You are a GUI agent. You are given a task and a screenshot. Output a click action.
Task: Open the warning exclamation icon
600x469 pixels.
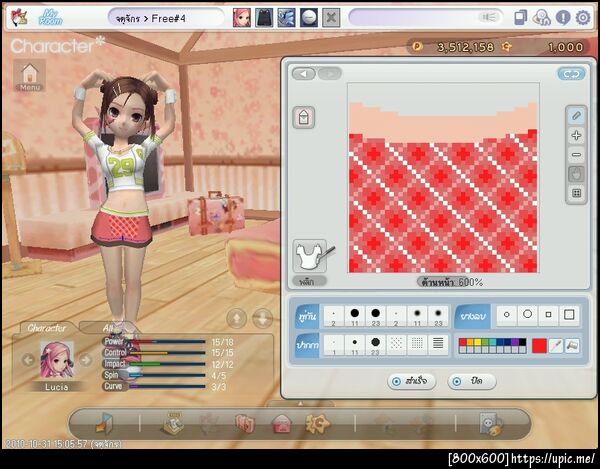pyautogui.click(x=563, y=18)
